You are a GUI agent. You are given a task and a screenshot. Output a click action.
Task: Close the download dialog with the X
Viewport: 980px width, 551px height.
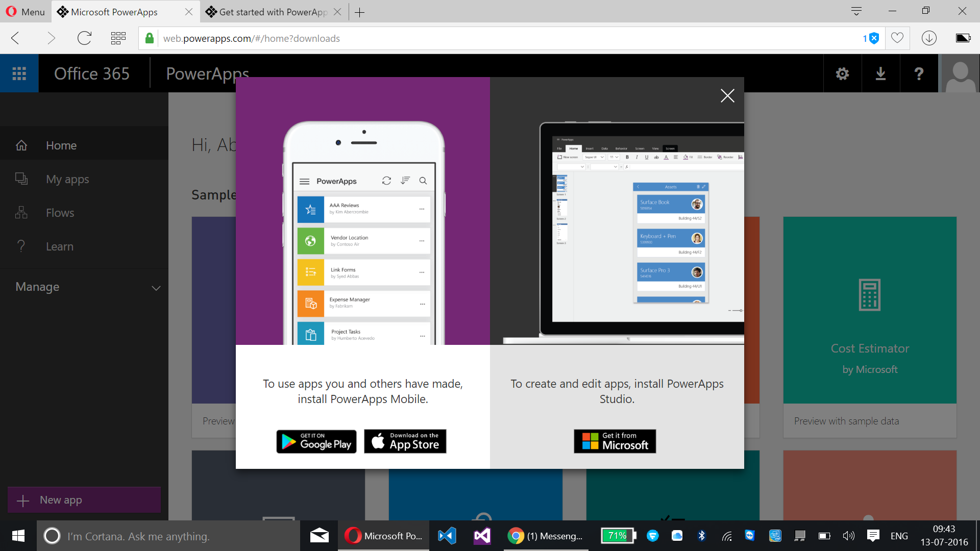(727, 95)
